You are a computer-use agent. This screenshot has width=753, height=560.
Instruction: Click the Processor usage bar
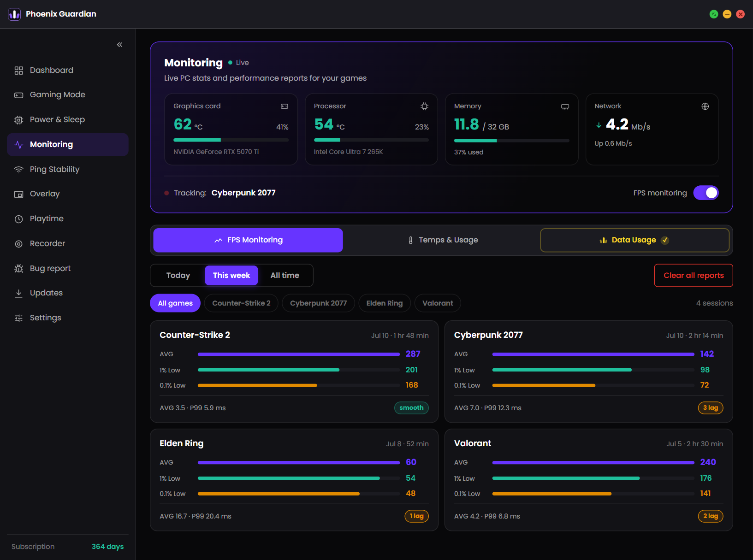[x=371, y=140]
